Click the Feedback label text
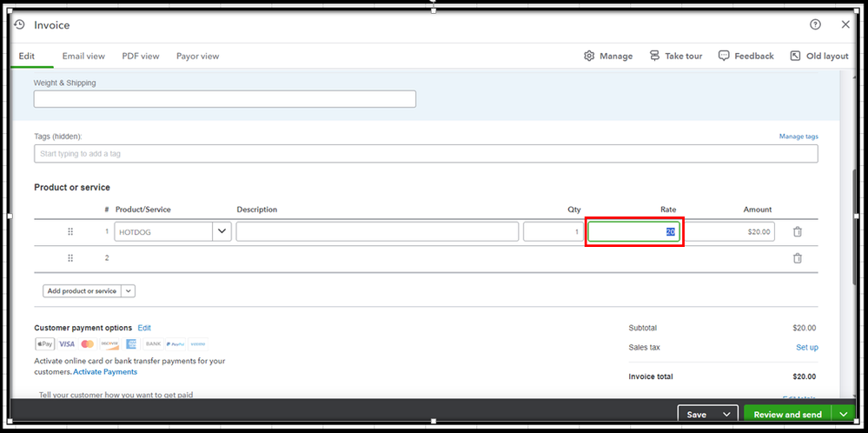This screenshot has width=868, height=433. coord(754,56)
